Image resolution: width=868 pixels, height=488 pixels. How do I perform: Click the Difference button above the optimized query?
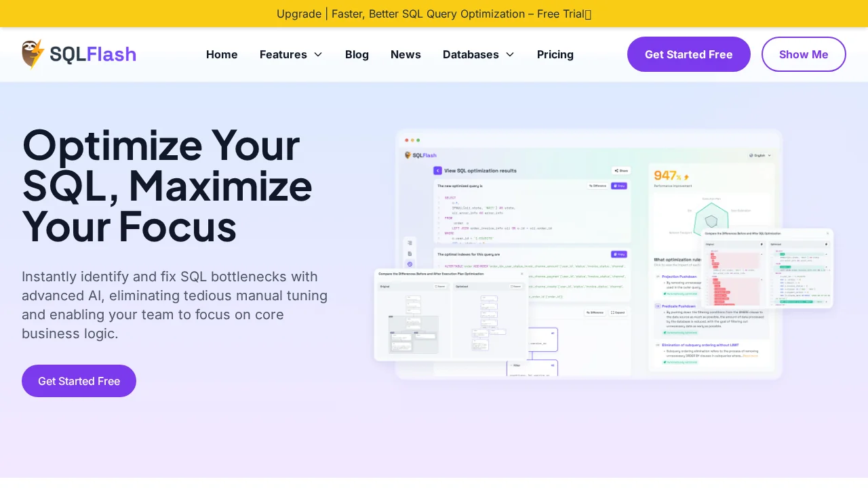(597, 186)
